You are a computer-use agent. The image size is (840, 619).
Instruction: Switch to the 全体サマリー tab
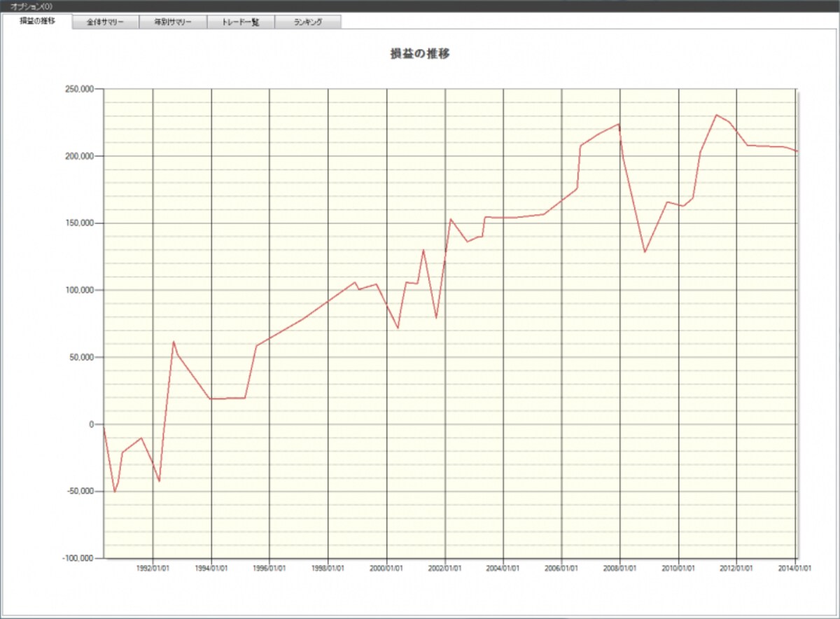click(106, 22)
